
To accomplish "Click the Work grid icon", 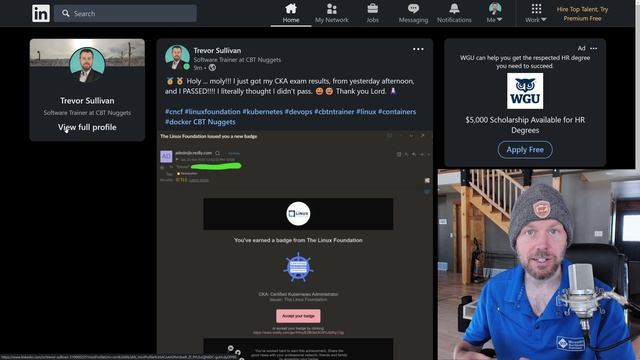I will click(536, 9).
